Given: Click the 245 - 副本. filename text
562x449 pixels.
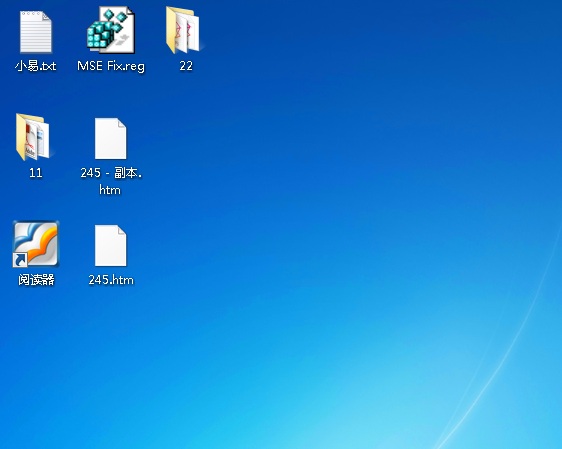Looking at the screenshot, I should (x=111, y=173).
